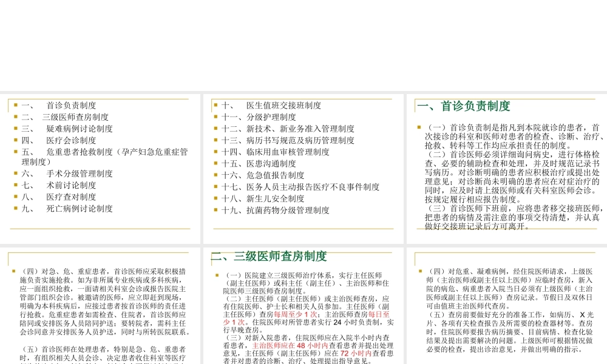Click the text 十一、分级护理制度
The image size is (607, 364).
click(259, 117)
